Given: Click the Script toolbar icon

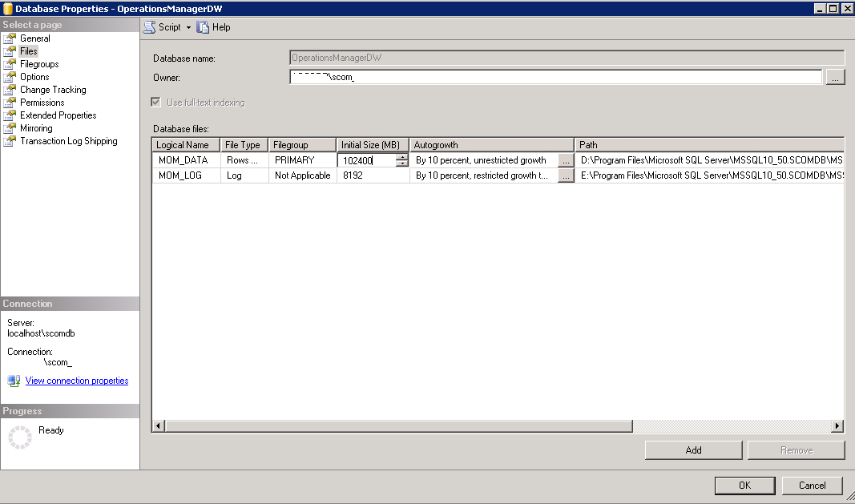Looking at the screenshot, I should (x=149, y=27).
